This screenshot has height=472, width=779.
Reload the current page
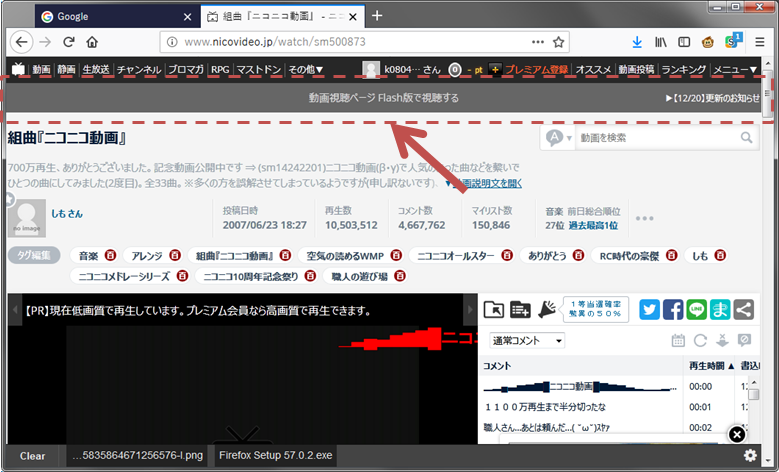(69, 42)
